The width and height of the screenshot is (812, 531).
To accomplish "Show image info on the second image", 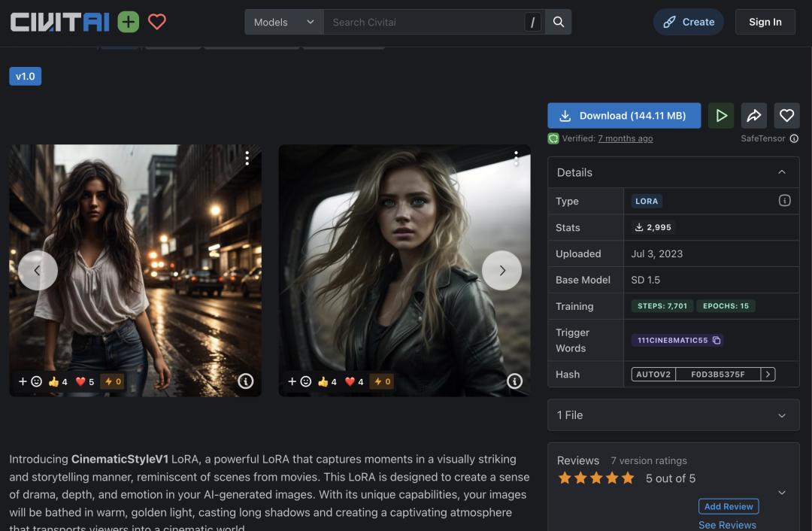I will (514, 381).
